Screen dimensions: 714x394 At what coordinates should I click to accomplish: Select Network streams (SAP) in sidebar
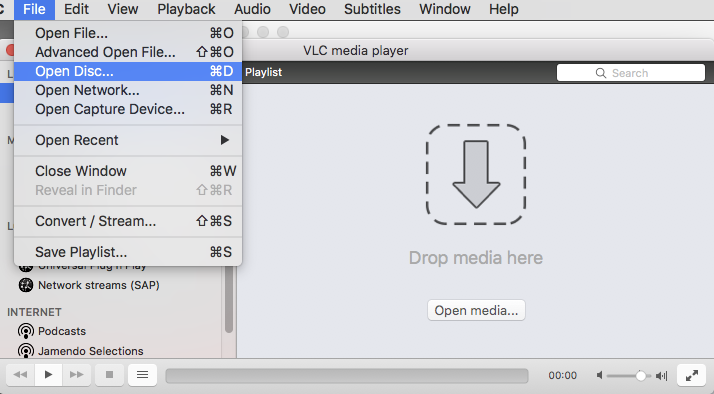click(98, 286)
